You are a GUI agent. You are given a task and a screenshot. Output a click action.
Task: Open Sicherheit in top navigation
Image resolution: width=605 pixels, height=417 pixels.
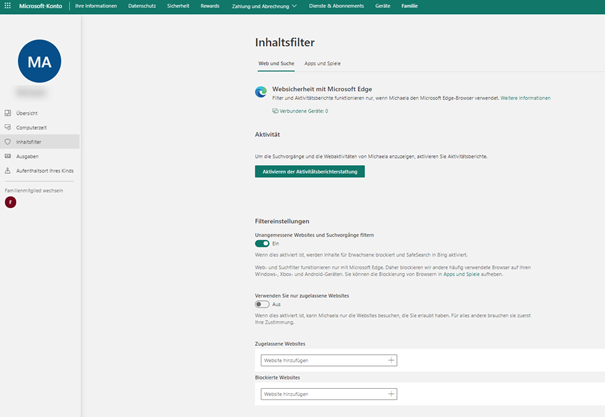[x=178, y=6]
